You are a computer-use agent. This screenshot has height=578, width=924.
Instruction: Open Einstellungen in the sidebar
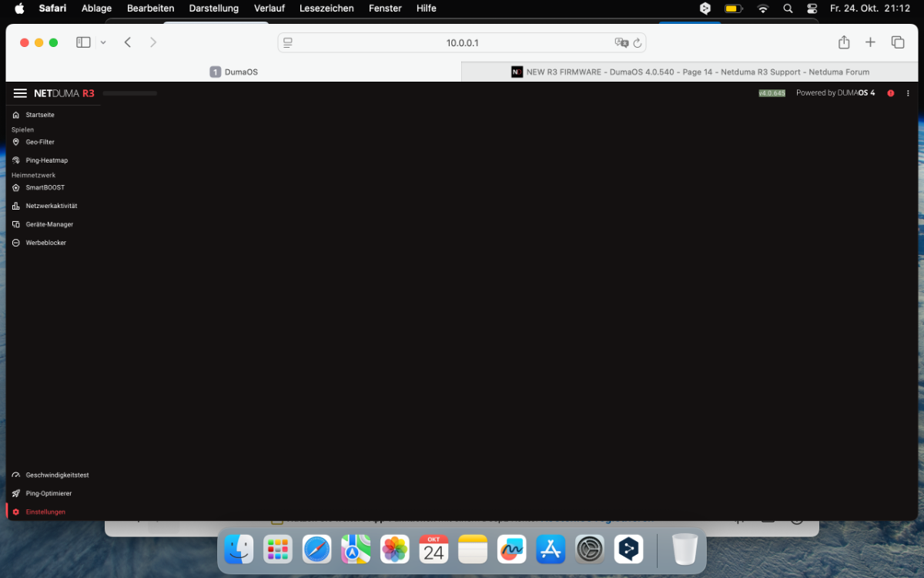[x=45, y=512]
